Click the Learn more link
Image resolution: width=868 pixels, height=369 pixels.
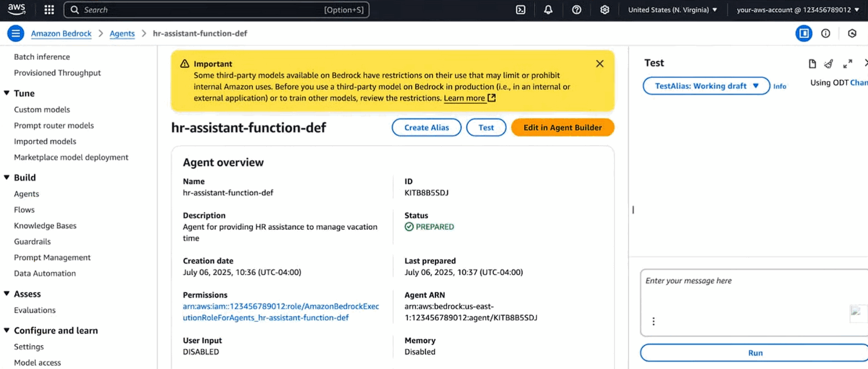pos(464,98)
